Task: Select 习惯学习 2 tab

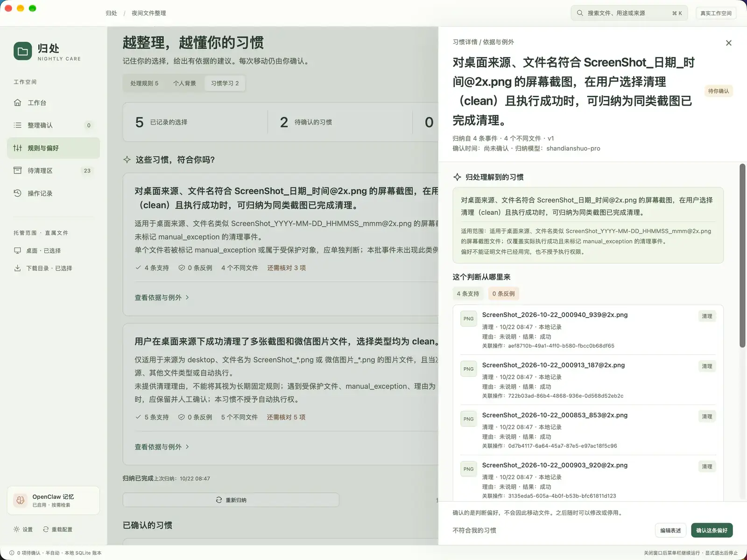Action: click(x=225, y=83)
